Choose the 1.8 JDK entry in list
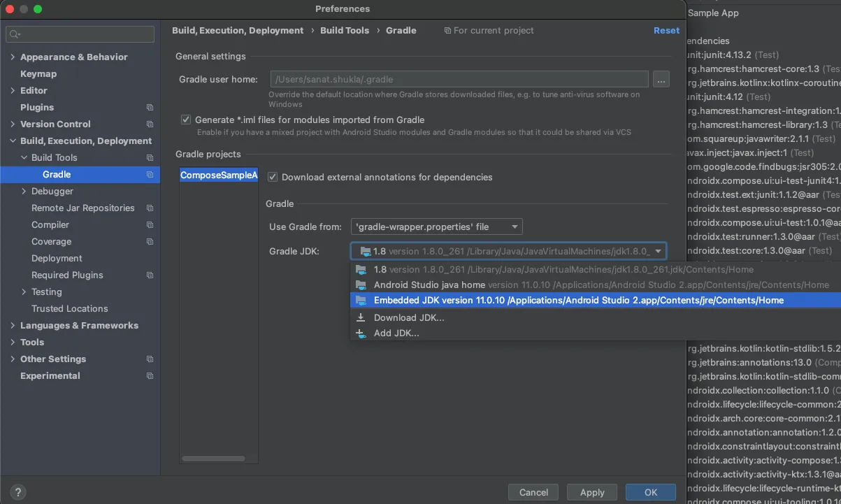 [x=380, y=270]
